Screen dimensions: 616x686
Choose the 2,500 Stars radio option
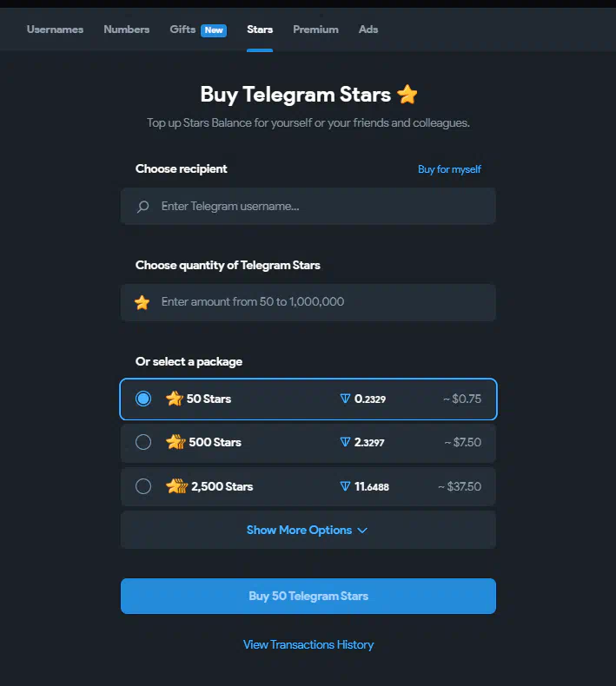(143, 486)
